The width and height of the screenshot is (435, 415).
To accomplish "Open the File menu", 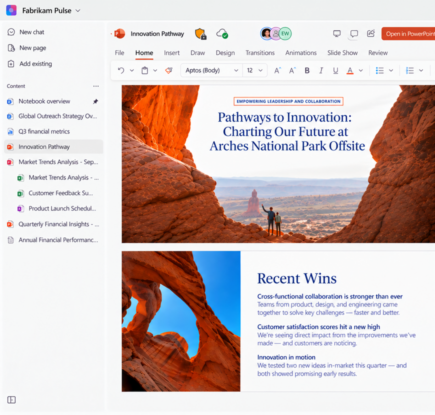I will (x=119, y=53).
